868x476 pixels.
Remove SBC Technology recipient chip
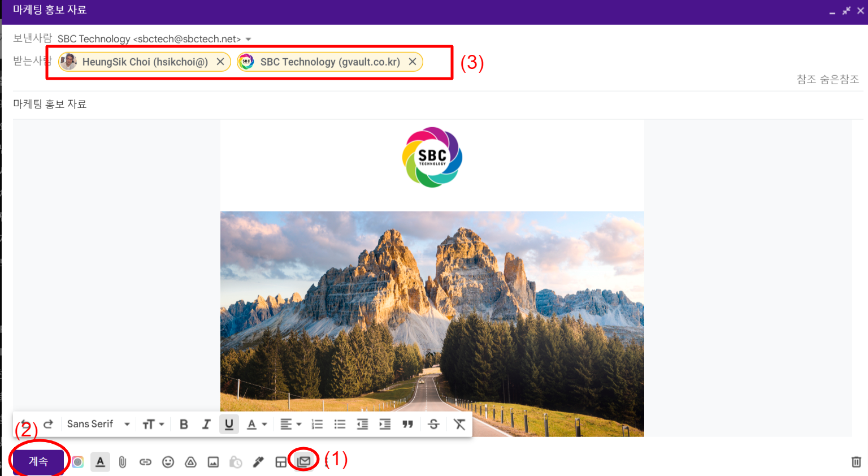click(x=413, y=62)
